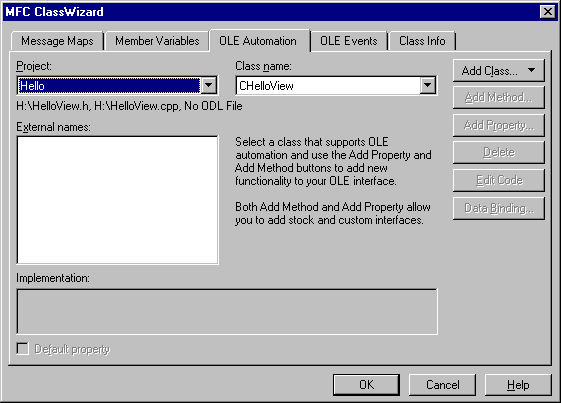Click the Add Method button
This screenshot has height=403, width=561.
(x=499, y=97)
